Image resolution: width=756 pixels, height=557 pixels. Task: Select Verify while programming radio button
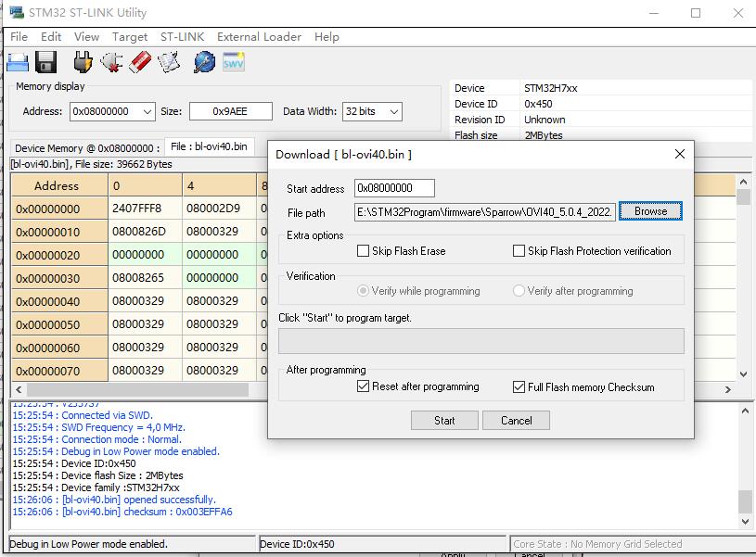point(363,290)
